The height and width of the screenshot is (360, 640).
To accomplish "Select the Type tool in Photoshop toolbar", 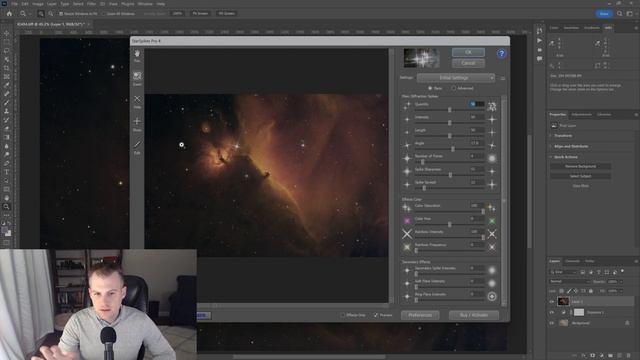I will tap(6, 172).
